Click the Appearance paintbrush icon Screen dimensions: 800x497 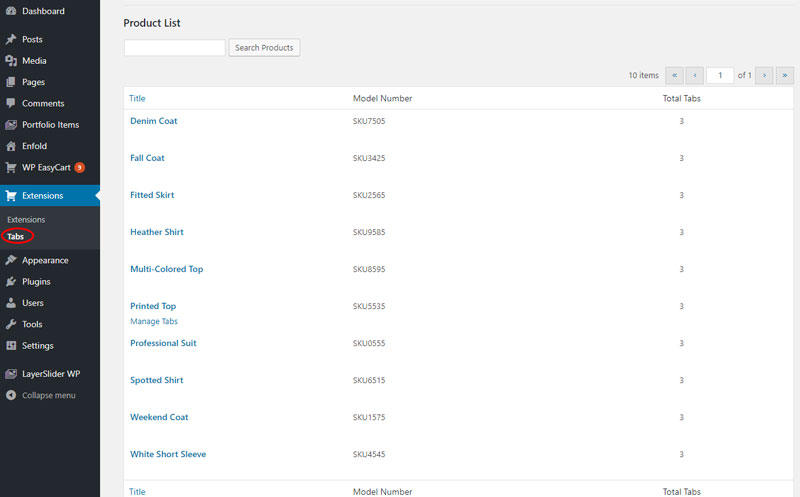11,260
